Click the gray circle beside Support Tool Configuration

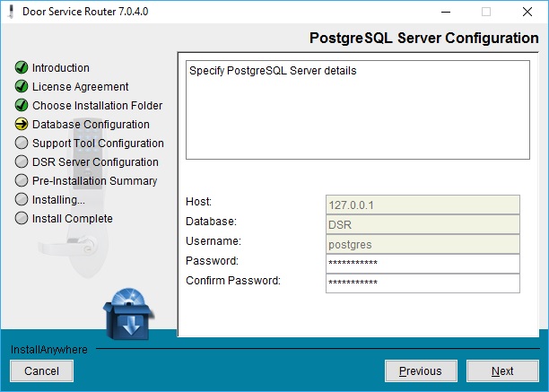[x=22, y=143]
